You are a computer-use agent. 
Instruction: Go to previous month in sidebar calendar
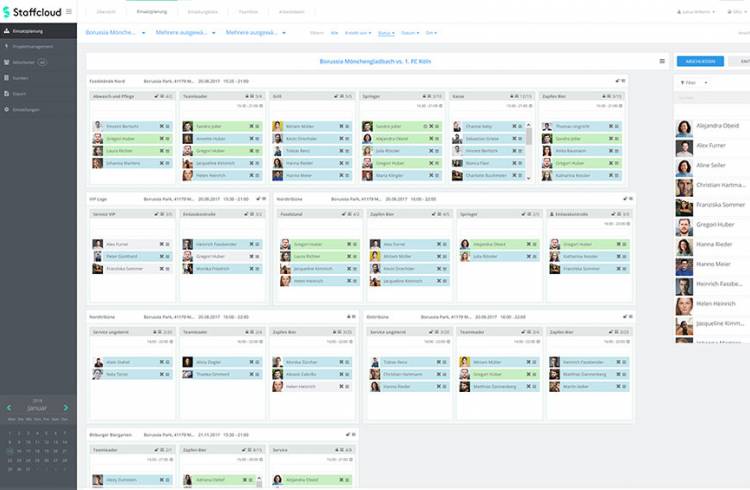[x=9, y=408]
